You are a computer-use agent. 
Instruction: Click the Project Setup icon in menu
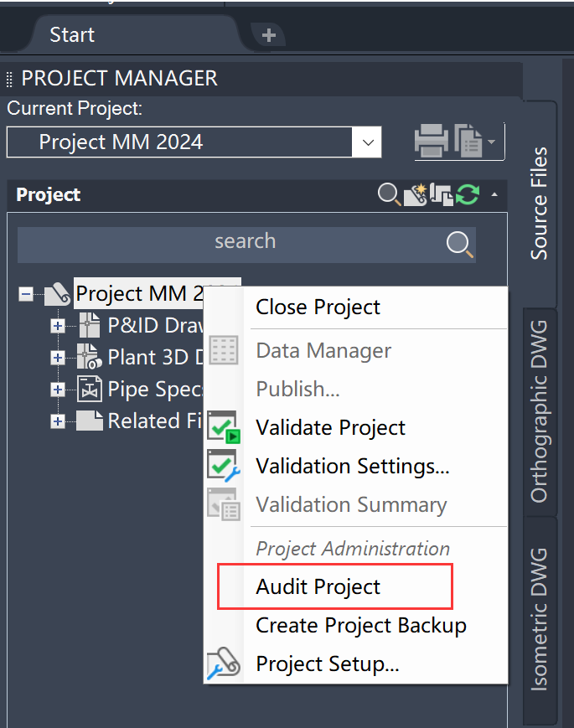pos(223,664)
